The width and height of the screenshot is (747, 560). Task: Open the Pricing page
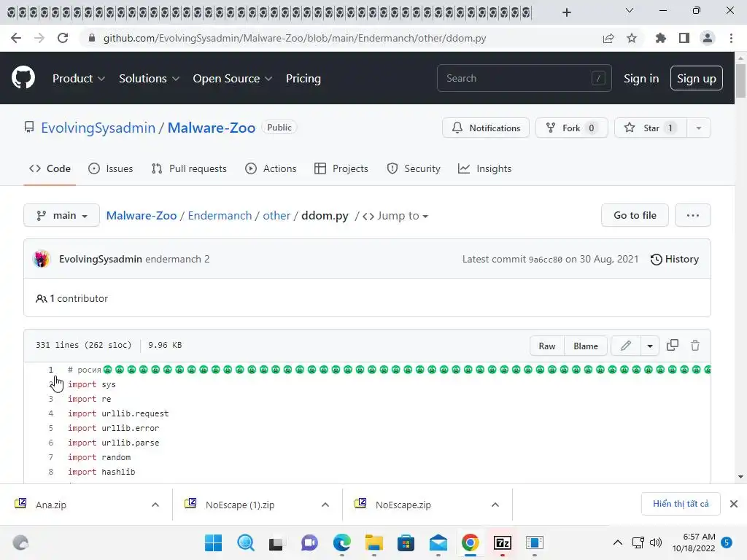303,78
